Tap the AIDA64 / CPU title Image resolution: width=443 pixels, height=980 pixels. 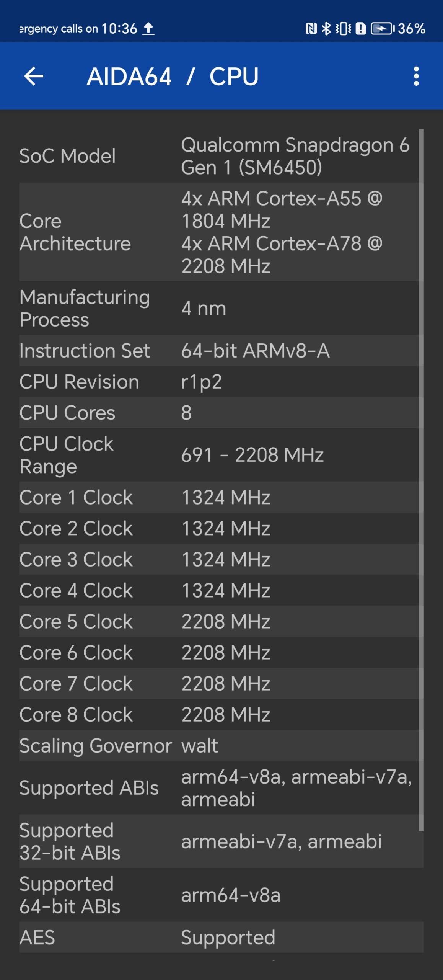(x=173, y=76)
